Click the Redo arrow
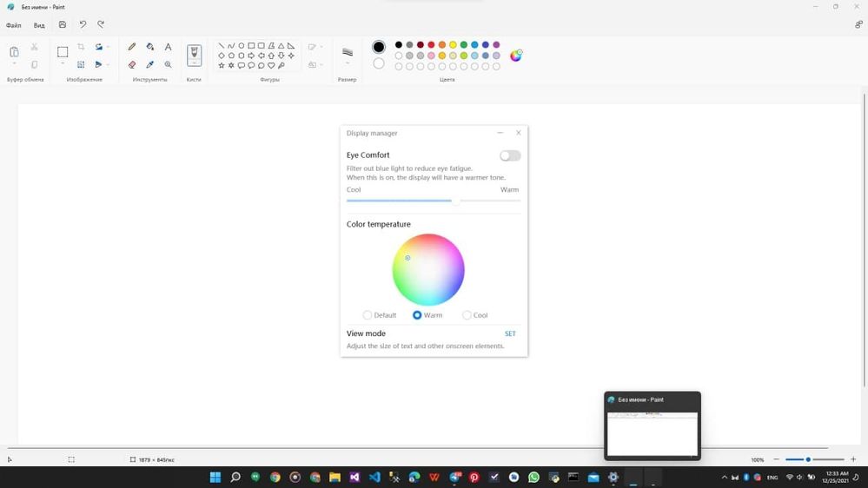 pos(101,24)
